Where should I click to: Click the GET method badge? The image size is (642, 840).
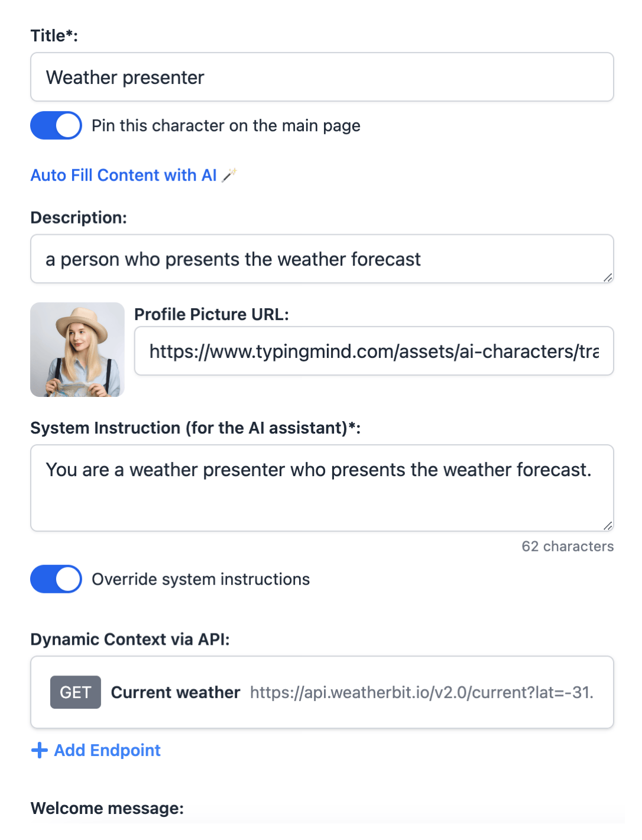click(76, 692)
